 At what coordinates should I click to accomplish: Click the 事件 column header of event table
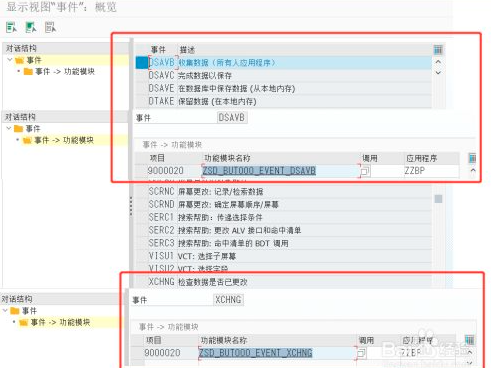point(158,50)
